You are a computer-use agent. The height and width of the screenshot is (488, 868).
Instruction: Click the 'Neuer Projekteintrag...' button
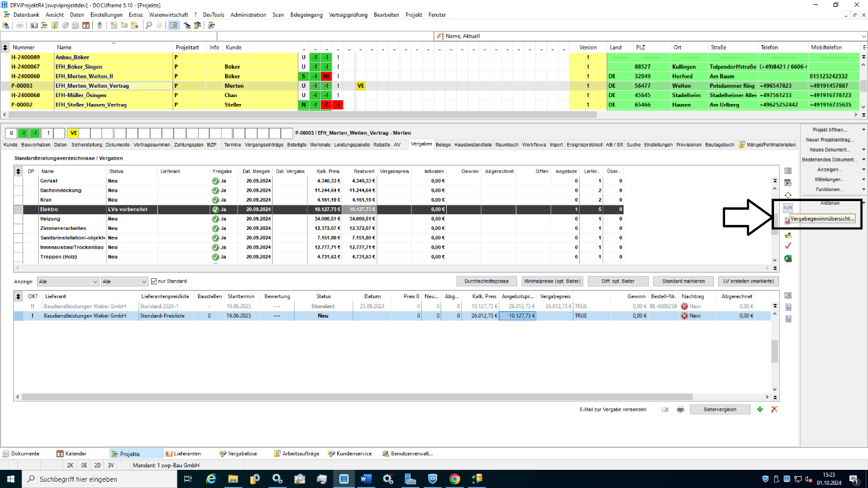[x=830, y=140]
